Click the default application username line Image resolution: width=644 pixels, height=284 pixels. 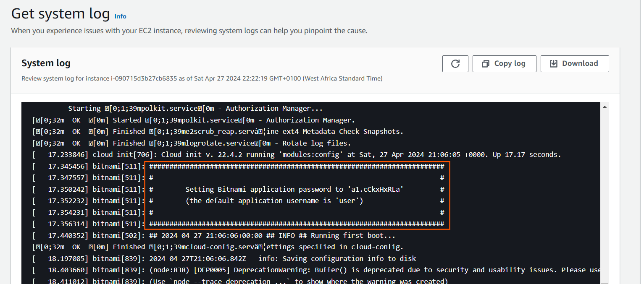[276, 201]
